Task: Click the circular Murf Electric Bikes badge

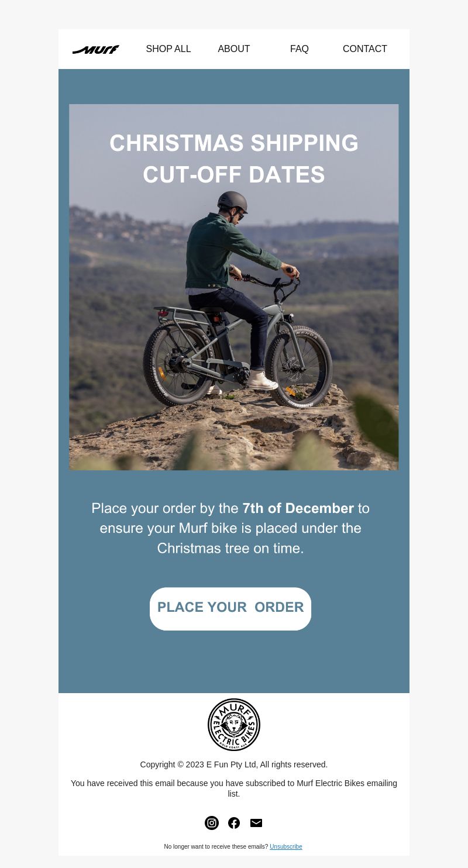Action: [x=234, y=725]
